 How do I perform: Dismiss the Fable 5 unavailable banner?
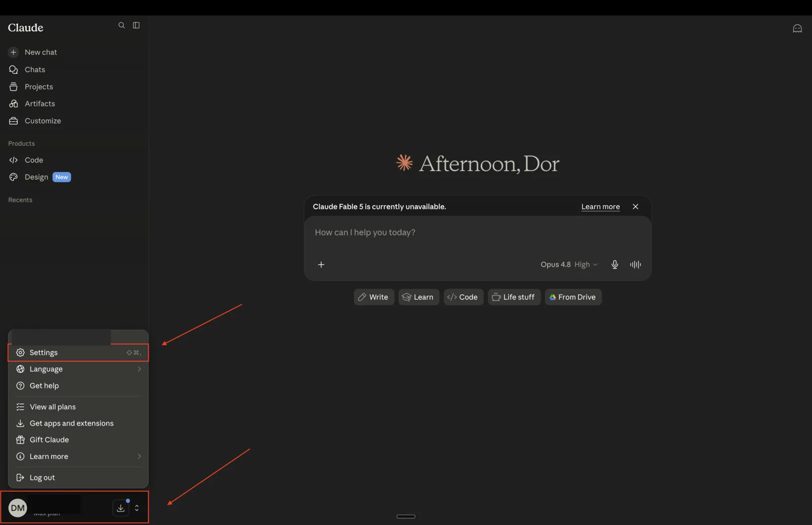point(635,207)
